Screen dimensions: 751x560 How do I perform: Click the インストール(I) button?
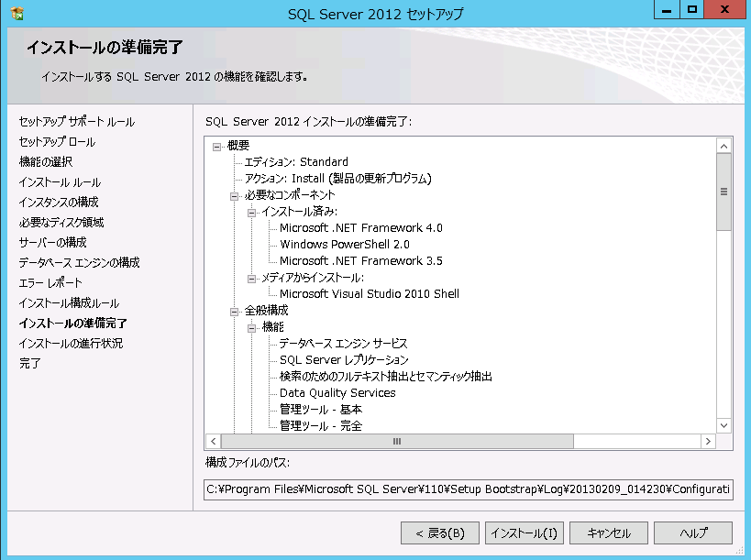[524, 533]
